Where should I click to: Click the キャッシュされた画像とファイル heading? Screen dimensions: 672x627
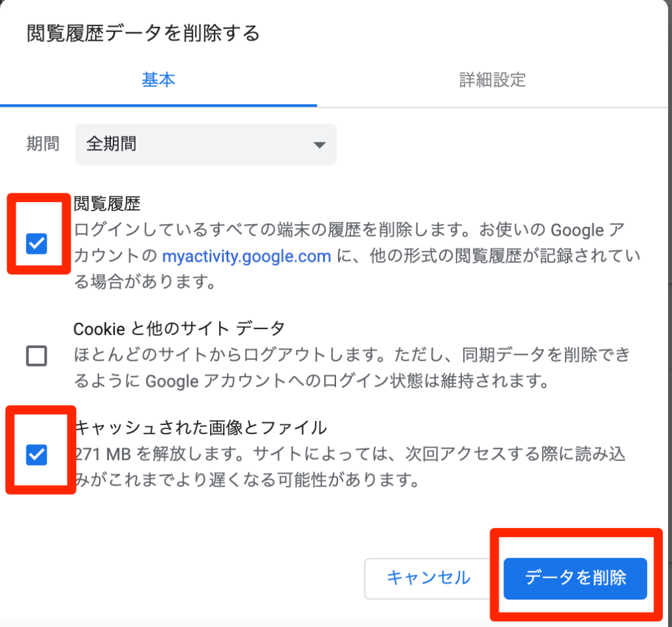tap(201, 428)
